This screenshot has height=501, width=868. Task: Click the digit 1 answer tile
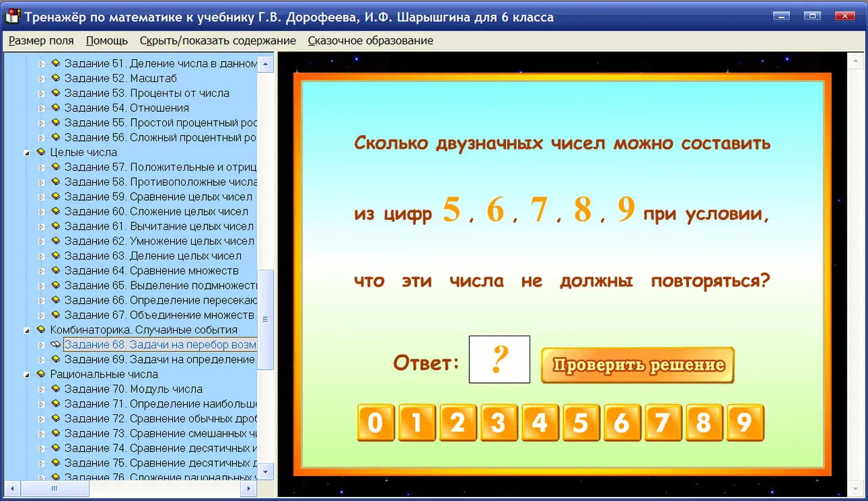pyautogui.click(x=417, y=423)
